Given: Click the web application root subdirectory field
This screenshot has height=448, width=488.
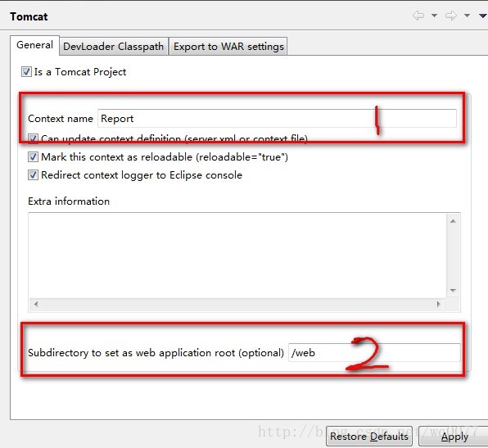Looking at the screenshot, I should coord(374,352).
